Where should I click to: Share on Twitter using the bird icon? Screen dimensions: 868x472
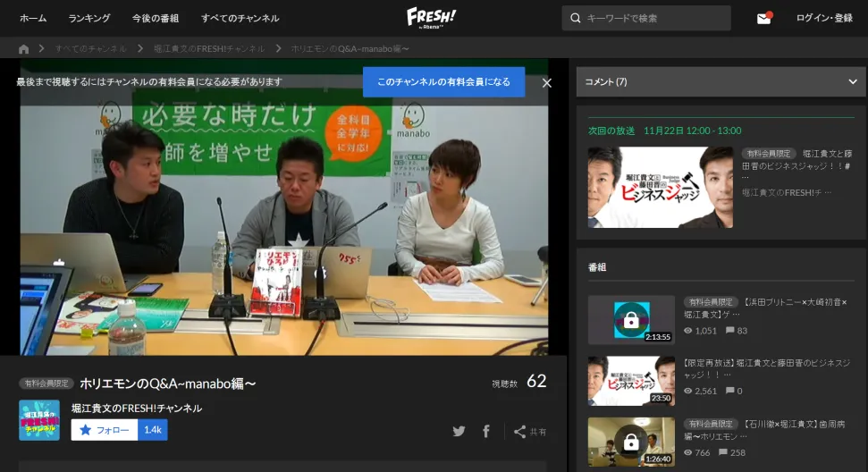point(459,431)
